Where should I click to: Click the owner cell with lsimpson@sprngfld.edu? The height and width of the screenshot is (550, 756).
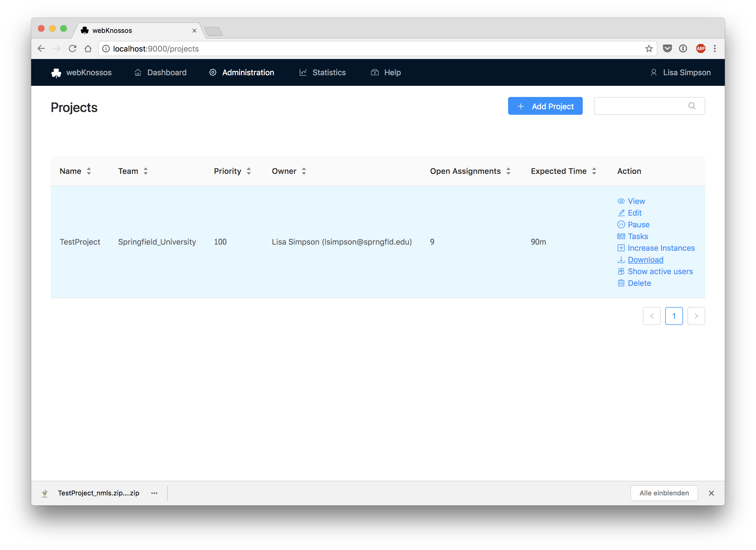point(342,242)
